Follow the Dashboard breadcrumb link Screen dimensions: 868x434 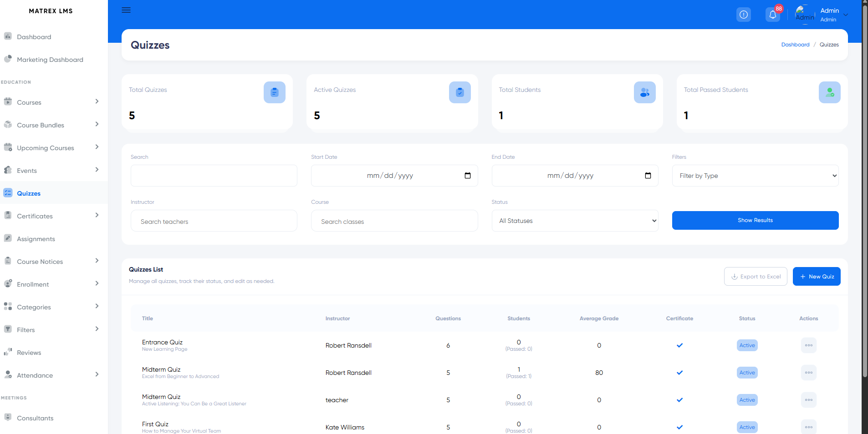click(x=795, y=45)
